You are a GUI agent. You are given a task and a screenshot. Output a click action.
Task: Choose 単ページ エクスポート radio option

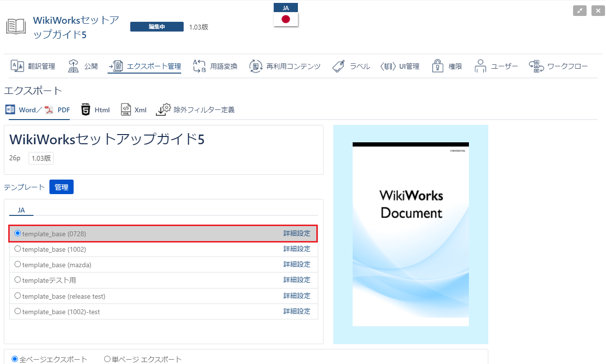(108, 359)
